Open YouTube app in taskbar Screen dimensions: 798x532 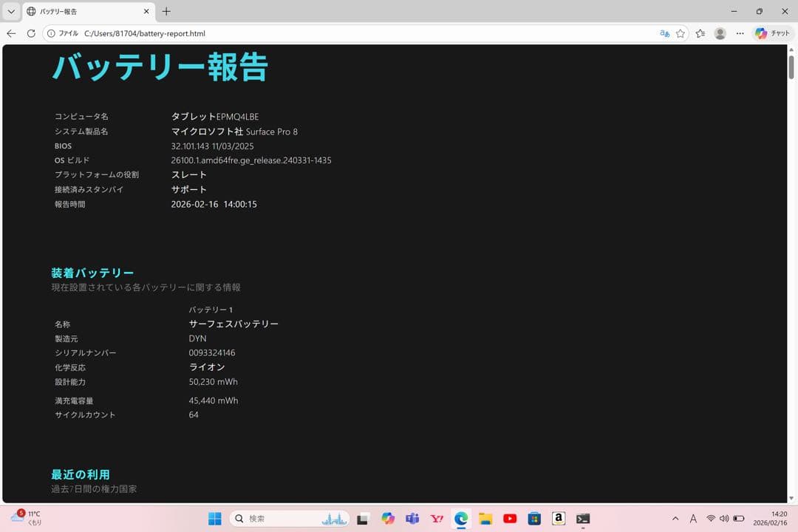pyautogui.click(x=510, y=519)
